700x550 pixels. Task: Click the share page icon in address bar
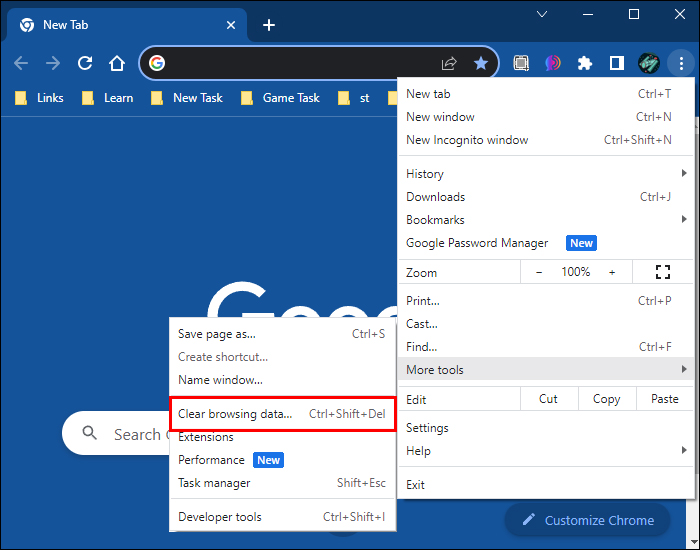[449, 63]
